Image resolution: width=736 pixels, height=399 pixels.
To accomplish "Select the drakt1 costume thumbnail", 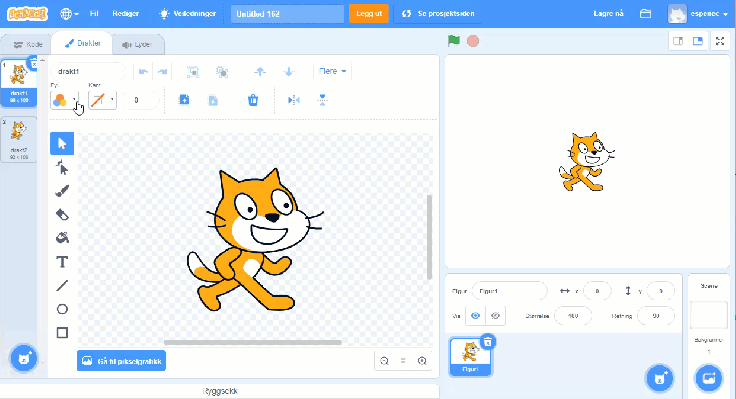I will pos(19,83).
